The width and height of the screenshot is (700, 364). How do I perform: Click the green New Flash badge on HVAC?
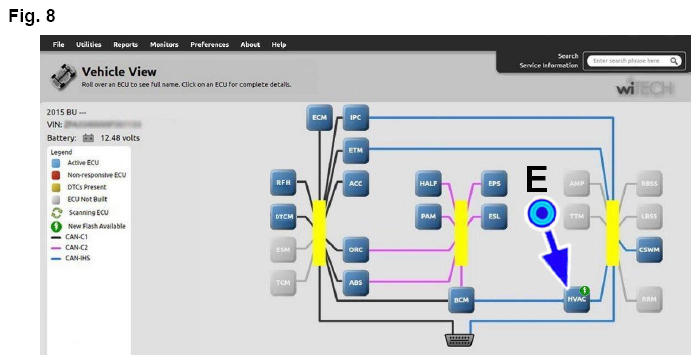pyautogui.click(x=584, y=291)
